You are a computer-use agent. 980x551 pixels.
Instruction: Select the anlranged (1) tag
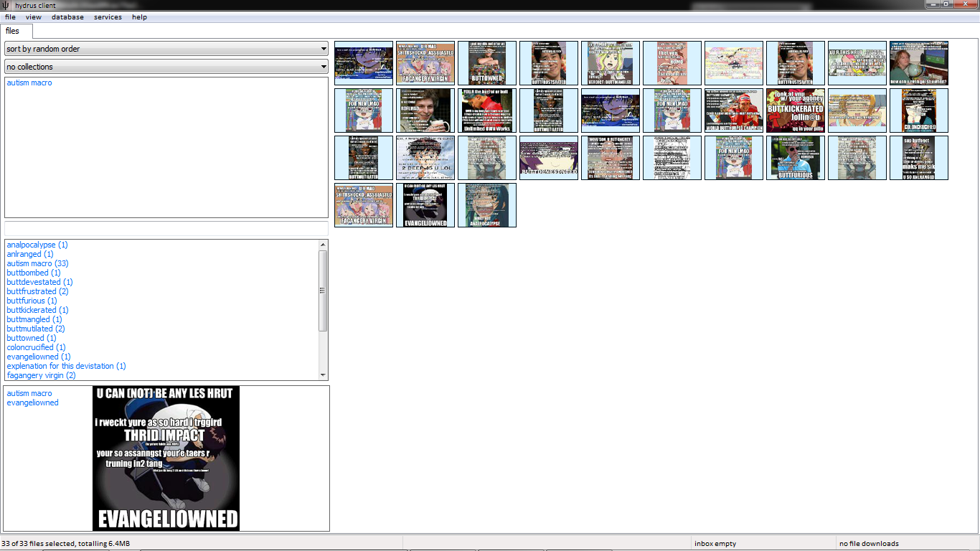tap(30, 254)
